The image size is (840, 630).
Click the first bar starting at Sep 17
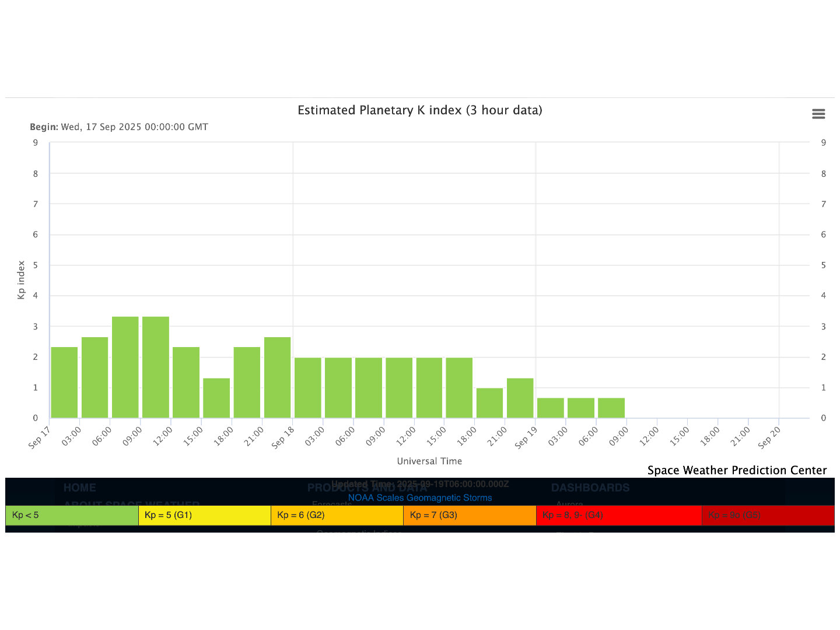(x=64, y=383)
